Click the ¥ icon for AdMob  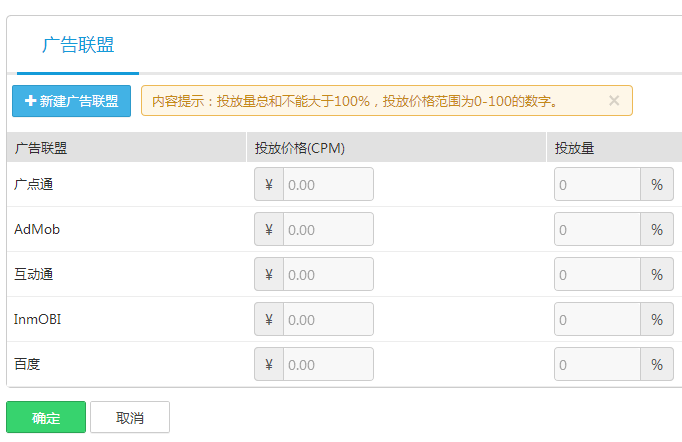[269, 229]
